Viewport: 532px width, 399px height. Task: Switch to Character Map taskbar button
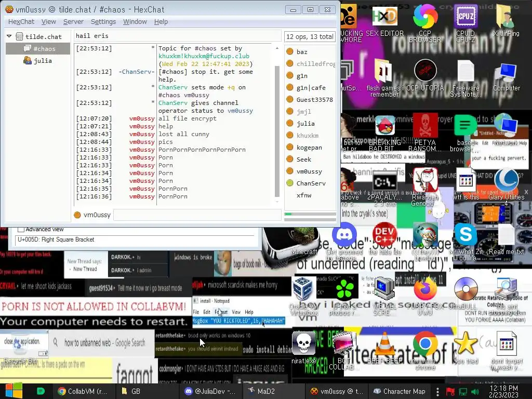399,391
